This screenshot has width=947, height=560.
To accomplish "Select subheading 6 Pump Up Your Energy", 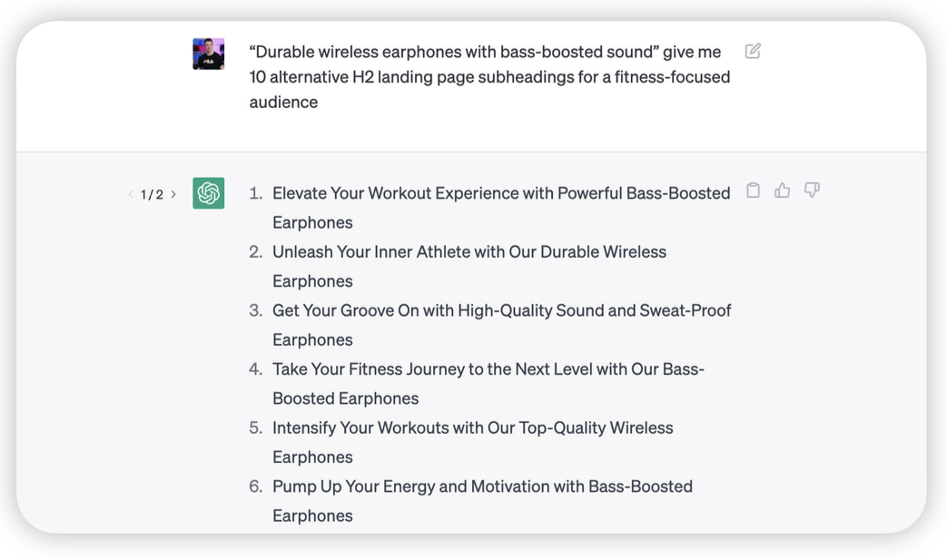I will (x=482, y=500).
